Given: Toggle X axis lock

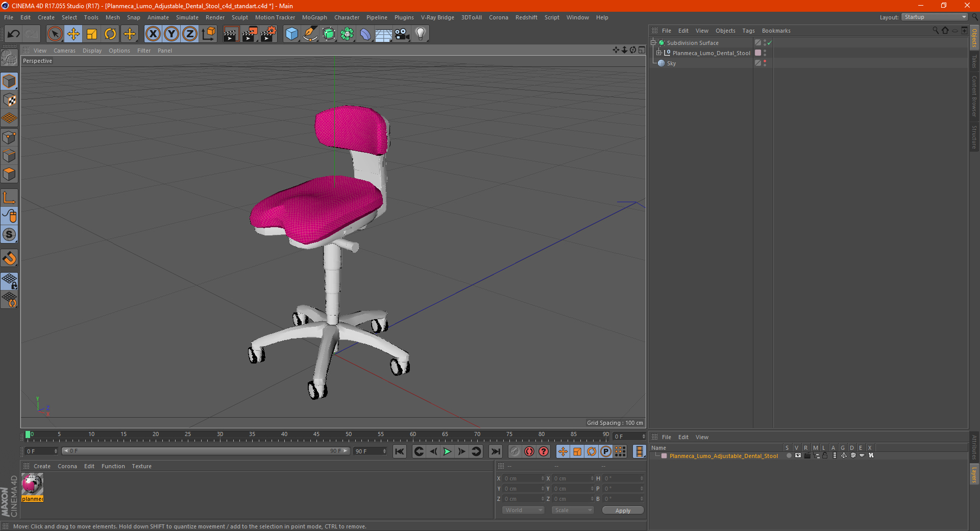Looking at the screenshot, I should [x=153, y=34].
